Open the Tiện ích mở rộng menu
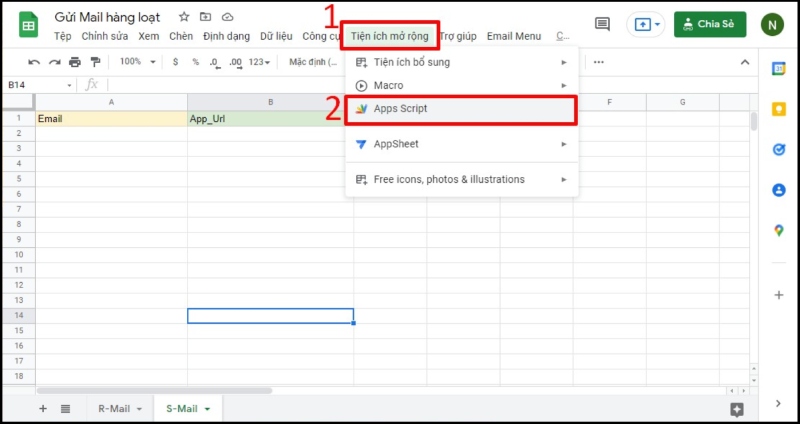This screenshot has height=424, width=800. [x=390, y=36]
